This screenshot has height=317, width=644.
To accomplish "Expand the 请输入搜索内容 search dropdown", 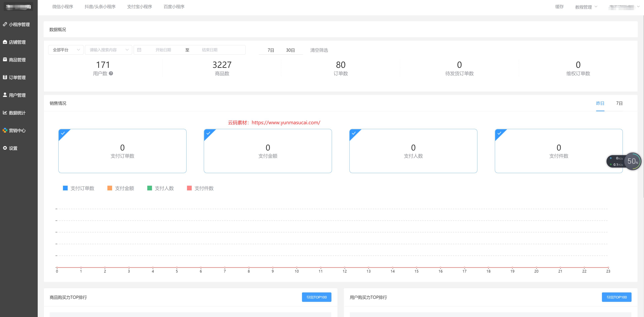I will [x=109, y=50].
